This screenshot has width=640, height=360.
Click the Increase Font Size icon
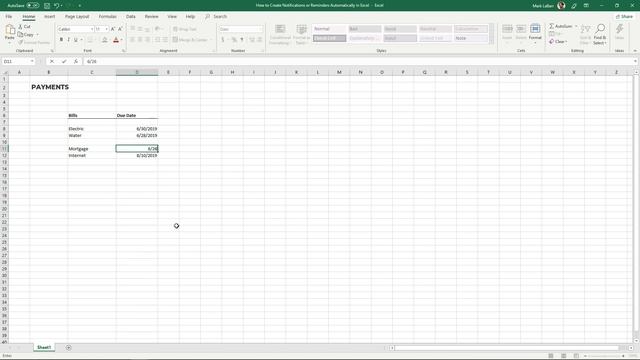(113, 29)
